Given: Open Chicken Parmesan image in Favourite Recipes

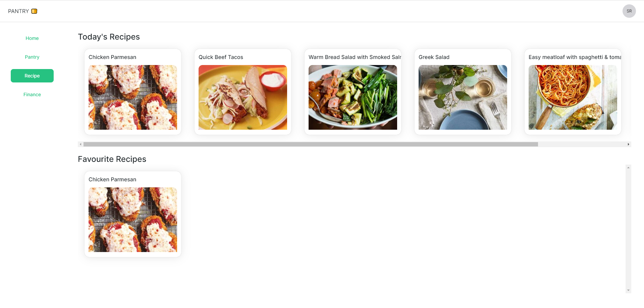Looking at the screenshot, I should (133, 220).
